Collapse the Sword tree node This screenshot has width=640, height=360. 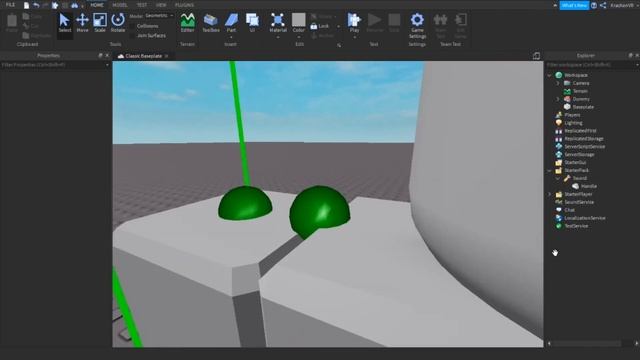pyautogui.click(x=558, y=178)
